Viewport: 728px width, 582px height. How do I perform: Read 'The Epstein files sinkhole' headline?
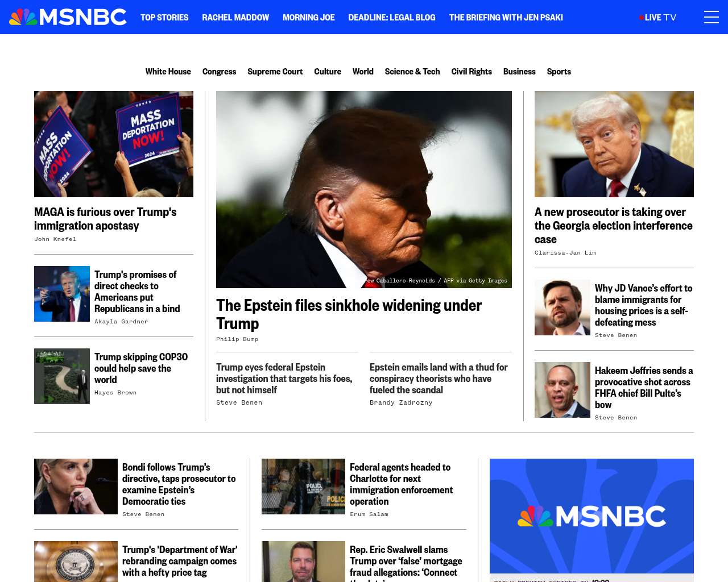tap(349, 314)
